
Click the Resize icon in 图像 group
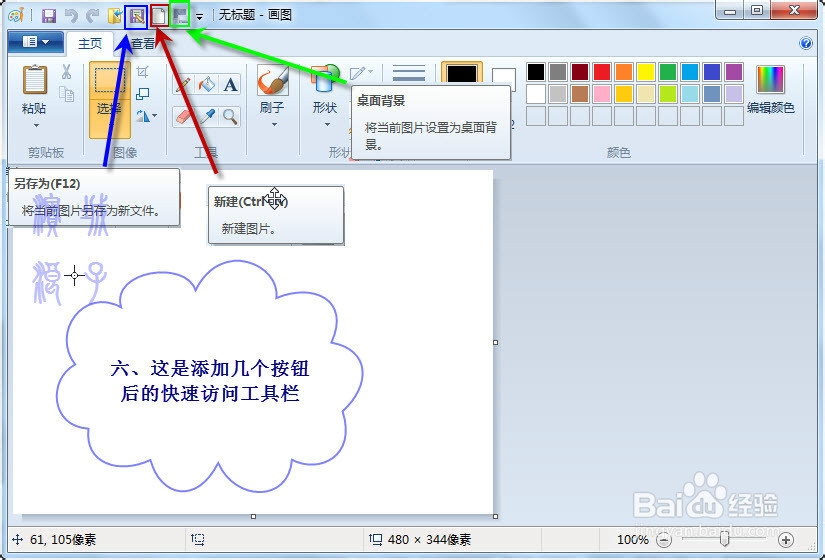[x=143, y=94]
